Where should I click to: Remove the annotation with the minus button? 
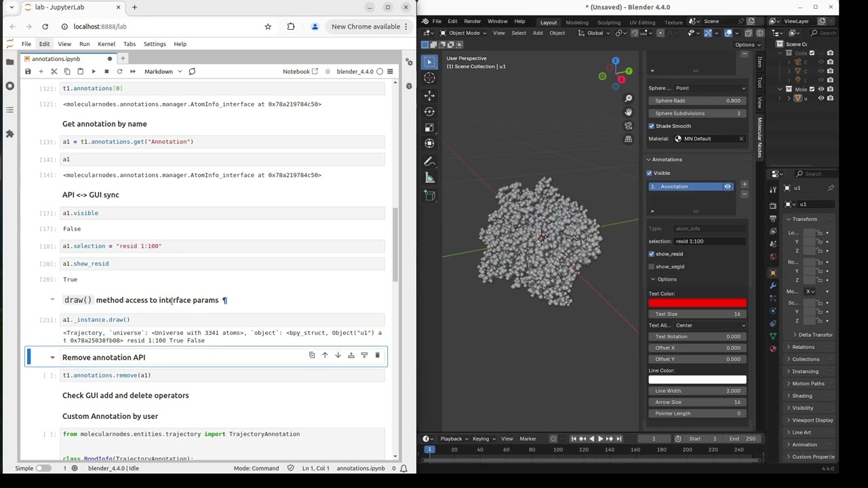pyautogui.click(x=744, y=194)
